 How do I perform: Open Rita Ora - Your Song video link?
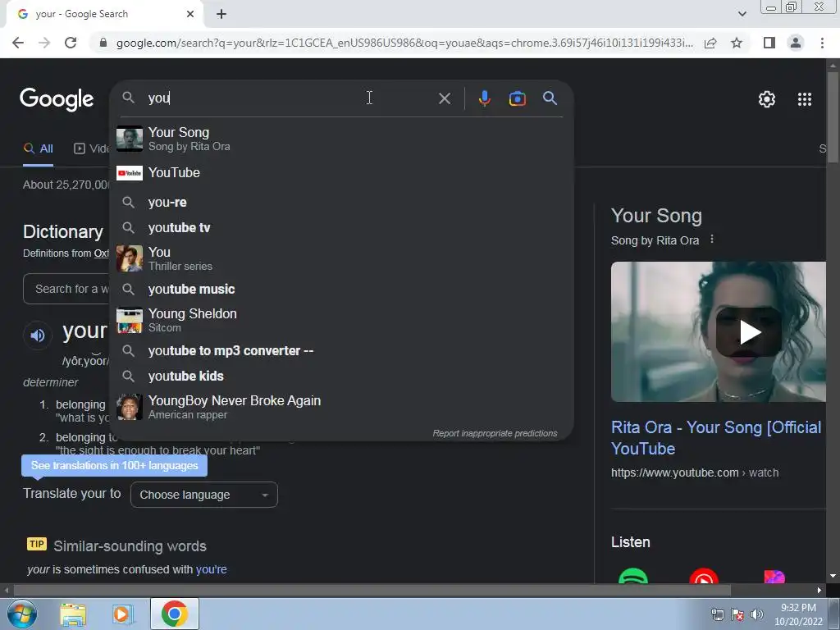[x=716, y=438]
